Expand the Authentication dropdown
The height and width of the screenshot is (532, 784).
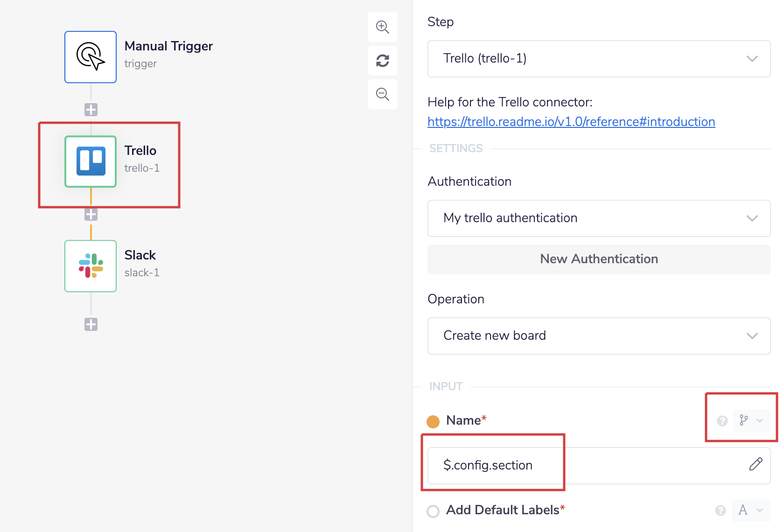(599, 218)
